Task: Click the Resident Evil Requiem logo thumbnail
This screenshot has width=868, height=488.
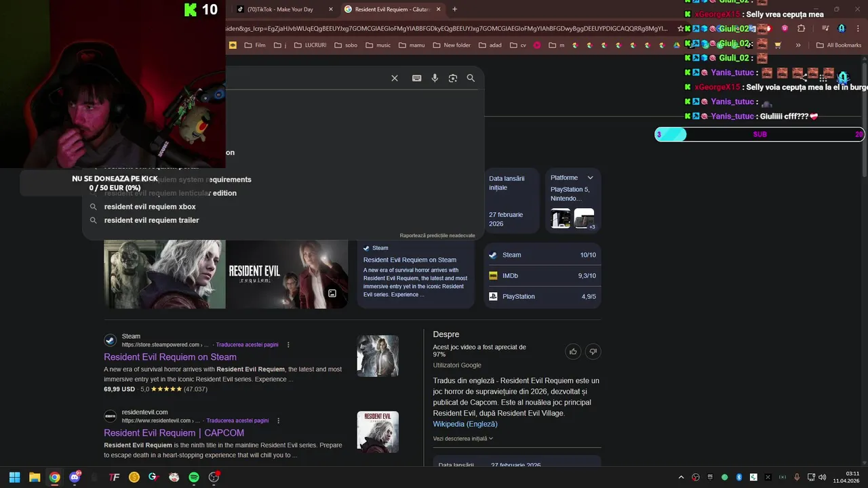Action: pos(287,274)
